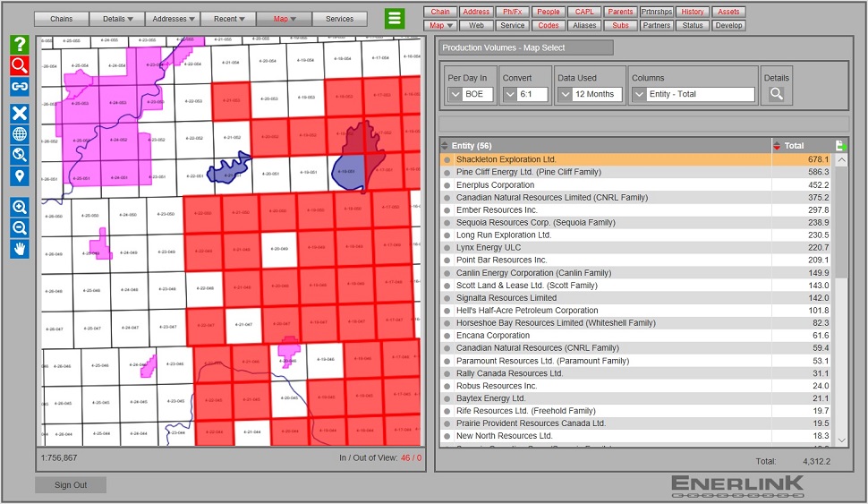Click the blue chain link icon
The width and height of the screenshot is (868, 504).
(x=20, y=87)
